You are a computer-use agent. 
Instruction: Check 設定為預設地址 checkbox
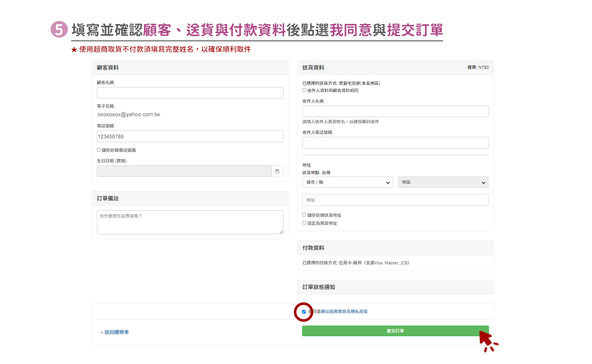click(304, 223)
